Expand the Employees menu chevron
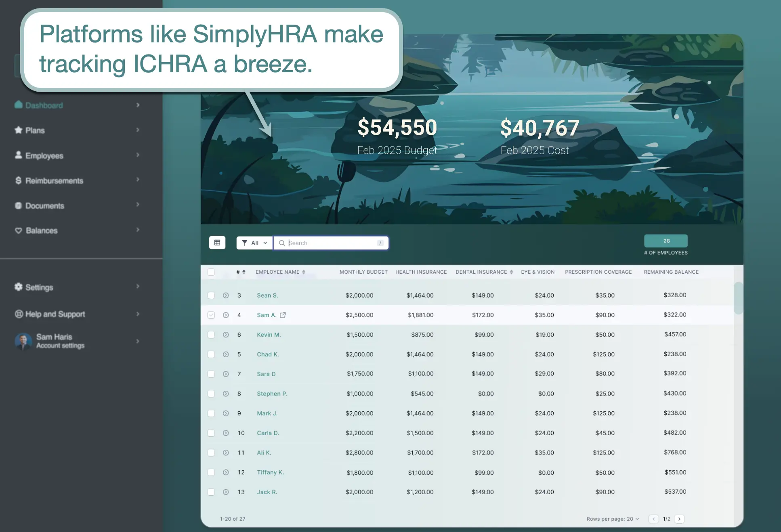Viewport: 781px width, 532px height. 138,155
